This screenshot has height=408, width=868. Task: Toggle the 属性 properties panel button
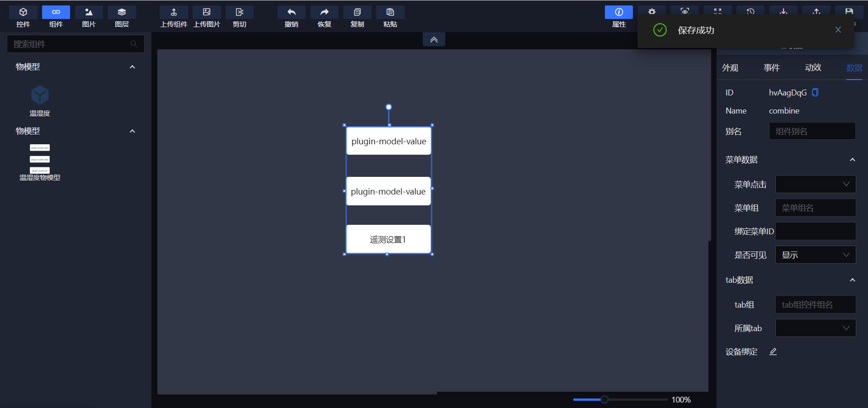click(619, 17)
